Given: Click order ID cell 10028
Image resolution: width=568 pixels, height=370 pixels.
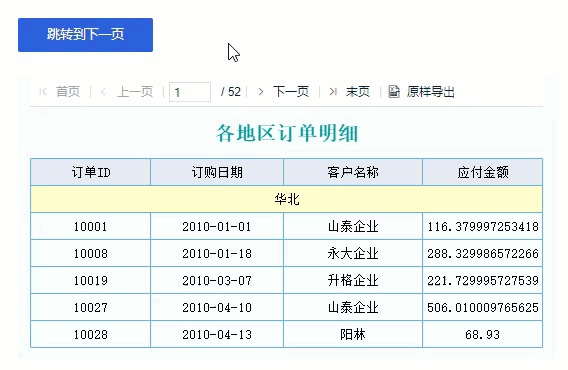Looking at the screenshot, I should click(x=91, y=334).
